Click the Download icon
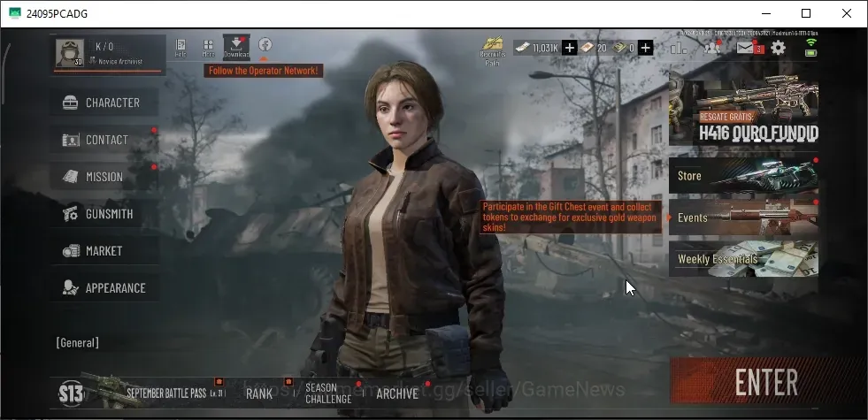Screen dimensions: 868x420 pos(236,47)
